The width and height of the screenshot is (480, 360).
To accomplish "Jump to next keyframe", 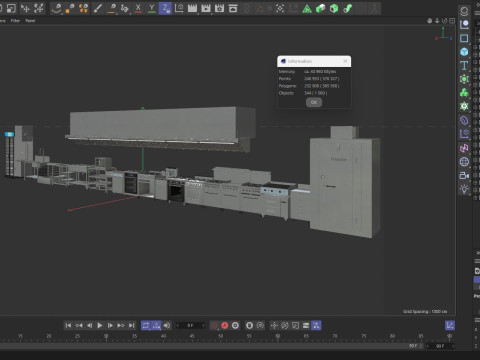I will tap(121, 325).
